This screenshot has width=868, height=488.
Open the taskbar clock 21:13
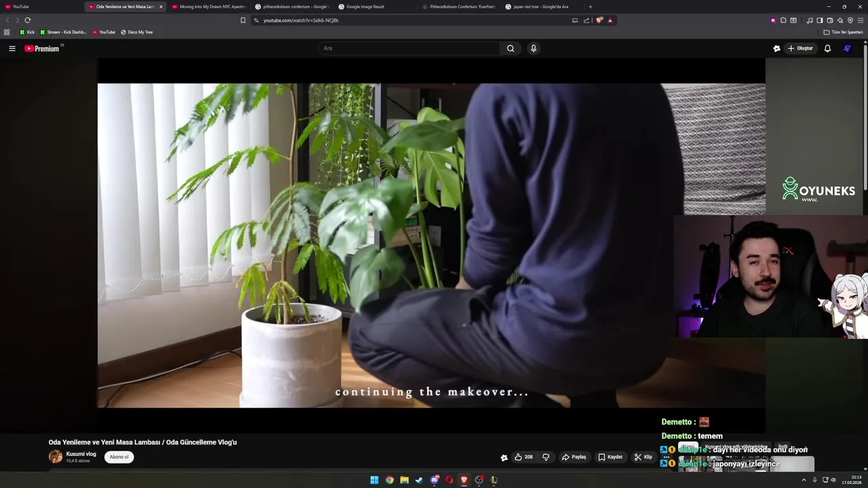point(852,480)
